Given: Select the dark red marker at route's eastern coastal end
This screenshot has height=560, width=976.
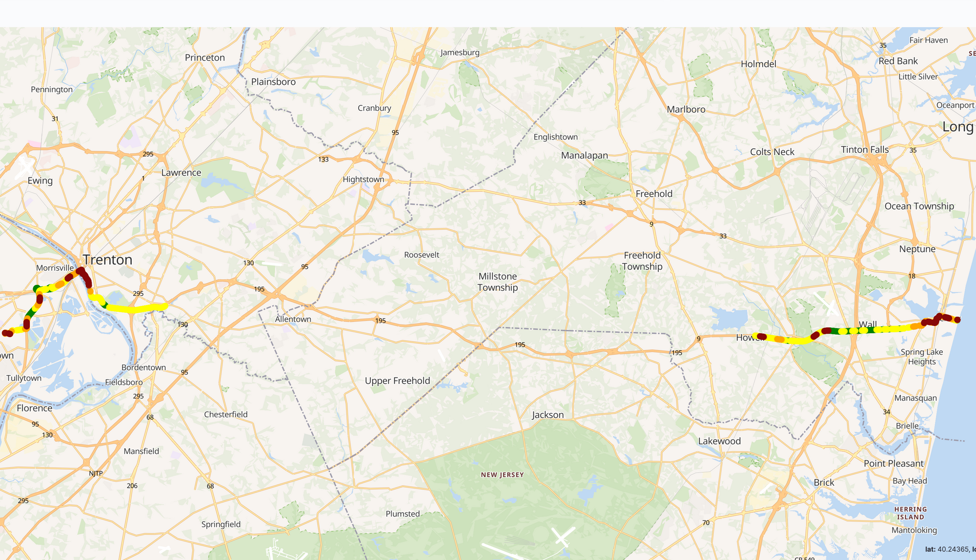Looking at the screenshot, I should point(957,320).
